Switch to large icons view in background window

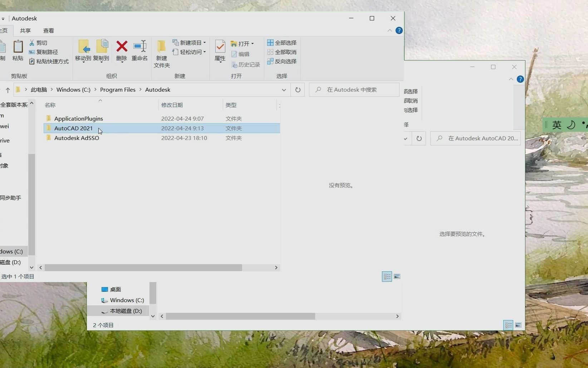coord(518,325)
